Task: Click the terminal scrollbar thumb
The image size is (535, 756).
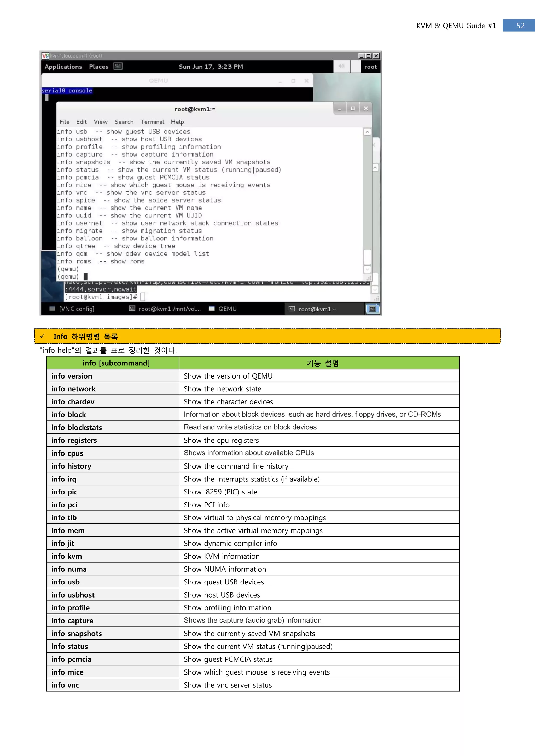Action: point(367,257)
